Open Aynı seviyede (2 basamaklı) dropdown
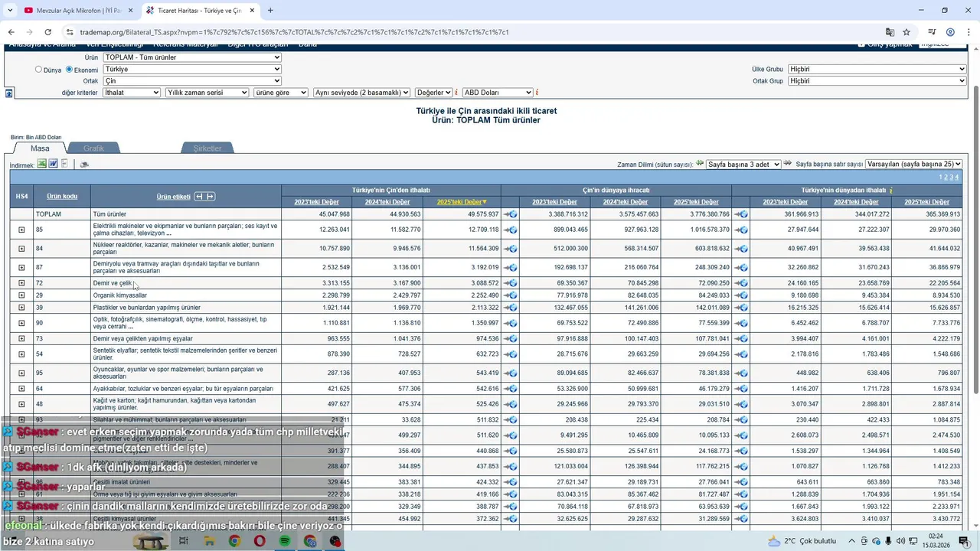 point(361,93)
